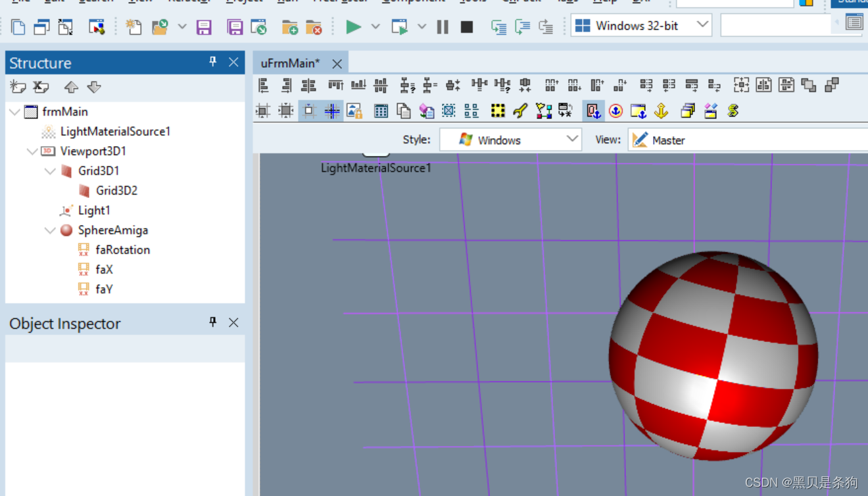Click the Run button to start the application

click(353, 27)
